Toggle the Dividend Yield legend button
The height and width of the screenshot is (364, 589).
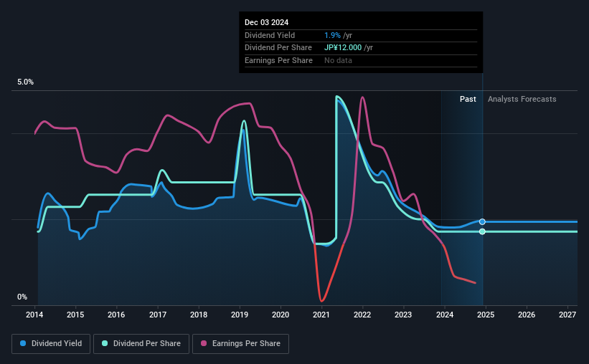(51, 344)
